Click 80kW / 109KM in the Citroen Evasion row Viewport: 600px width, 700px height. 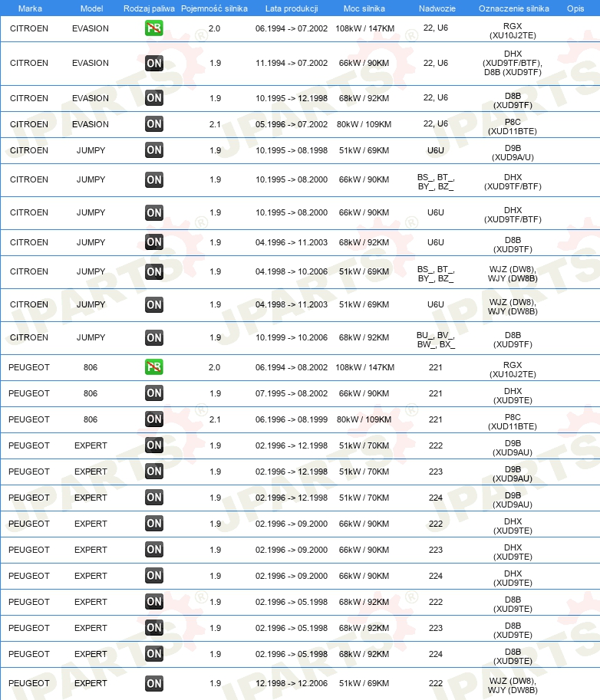pos(364,124)
